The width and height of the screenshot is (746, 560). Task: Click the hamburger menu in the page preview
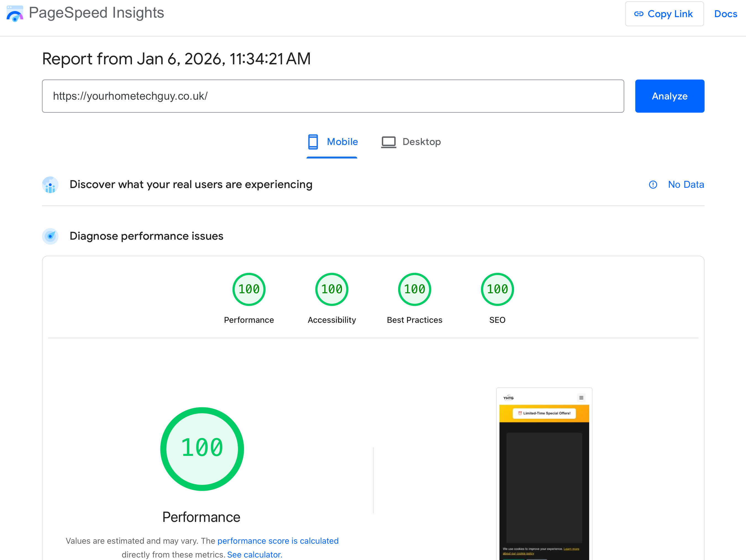(581, 397)
